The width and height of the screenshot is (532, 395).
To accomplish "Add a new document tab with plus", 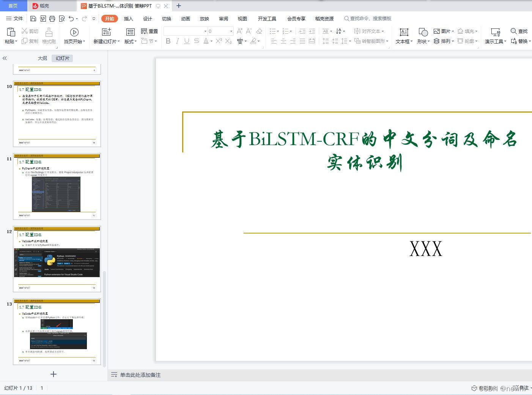I will tap(179, 6).
